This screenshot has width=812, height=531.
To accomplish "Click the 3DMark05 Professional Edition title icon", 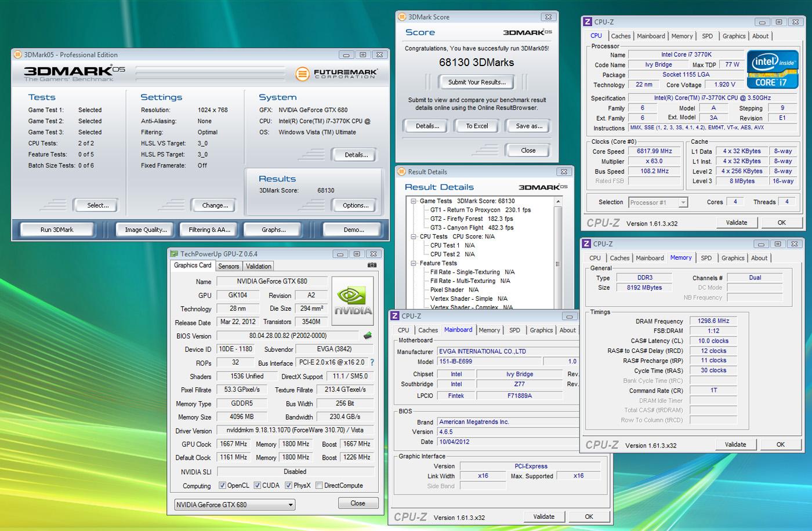I will coord(18,54).
